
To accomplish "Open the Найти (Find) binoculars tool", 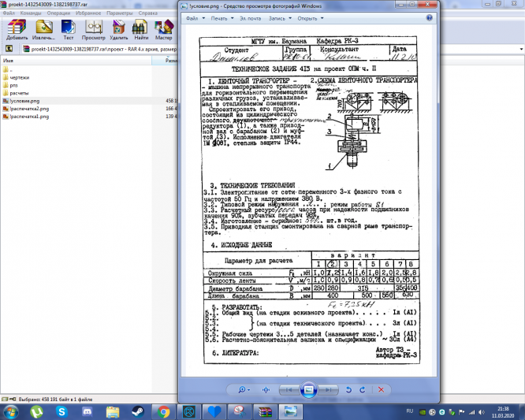I will coord(141,30).
